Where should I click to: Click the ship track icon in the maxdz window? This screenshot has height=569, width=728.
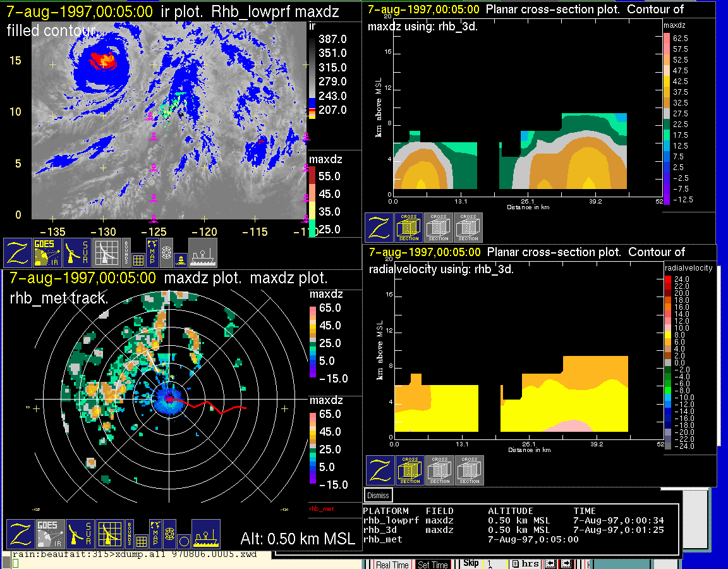(x=206, y=534)
